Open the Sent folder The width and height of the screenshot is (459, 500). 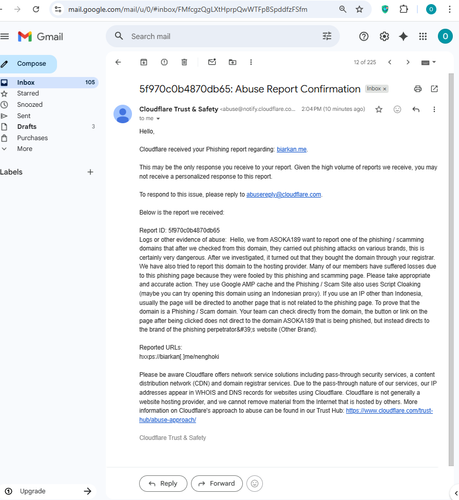coord(24,116)
